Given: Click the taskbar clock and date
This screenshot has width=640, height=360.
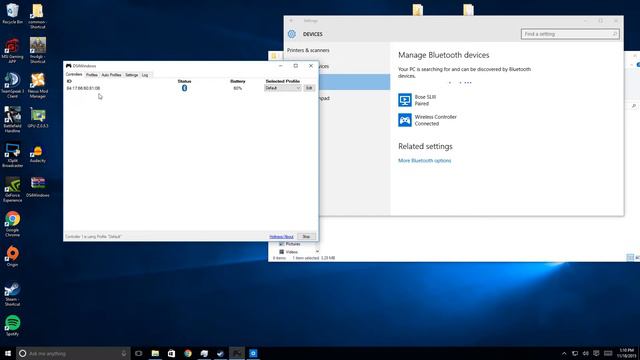Looking at the screenshot, I should pyautogui.click(x=627, y=353).
